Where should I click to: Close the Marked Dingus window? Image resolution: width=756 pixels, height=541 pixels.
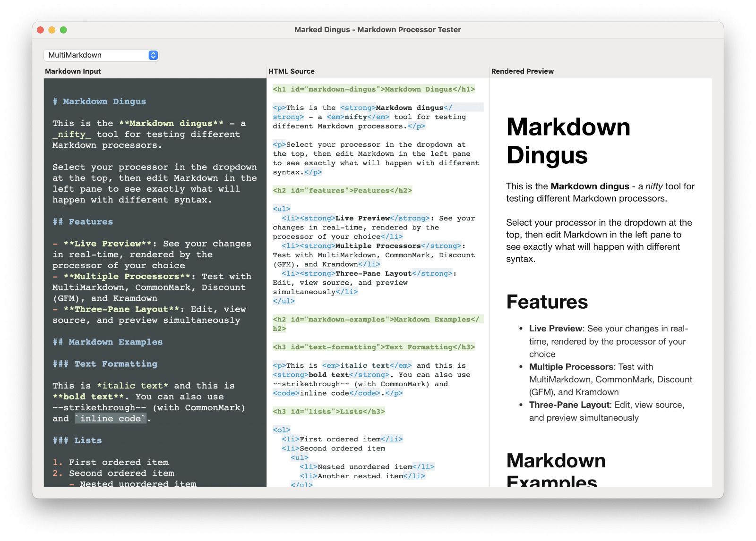(41, 30)
